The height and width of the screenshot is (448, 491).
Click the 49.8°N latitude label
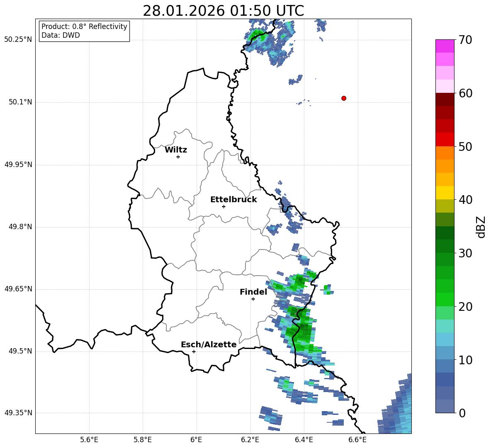coord(20,227)
